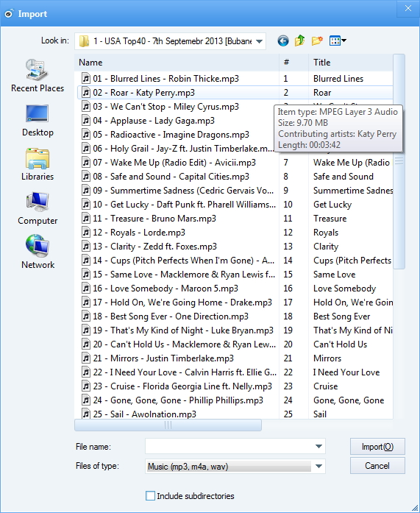Click the Title cell 'Mirrors'

coord(327,358)
